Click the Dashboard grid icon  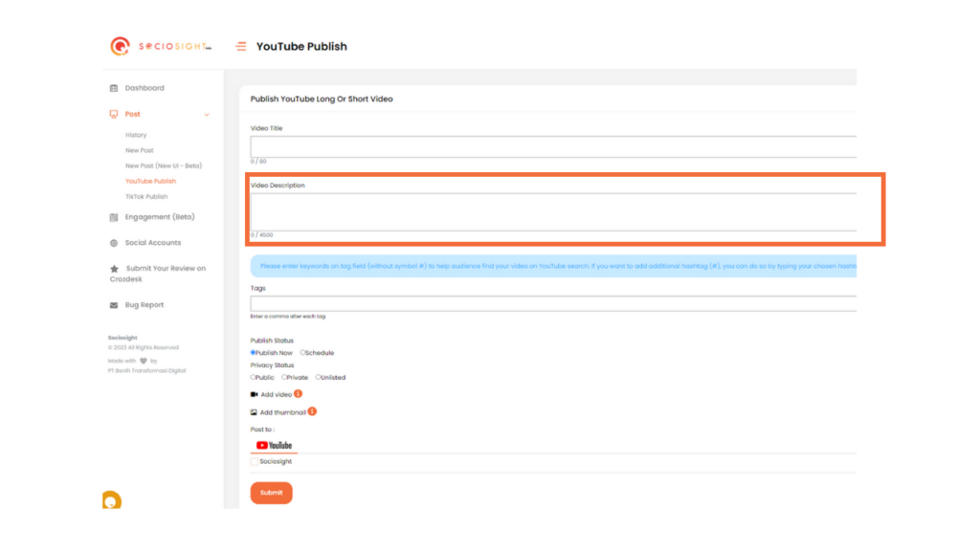click(x=114, y=88)
